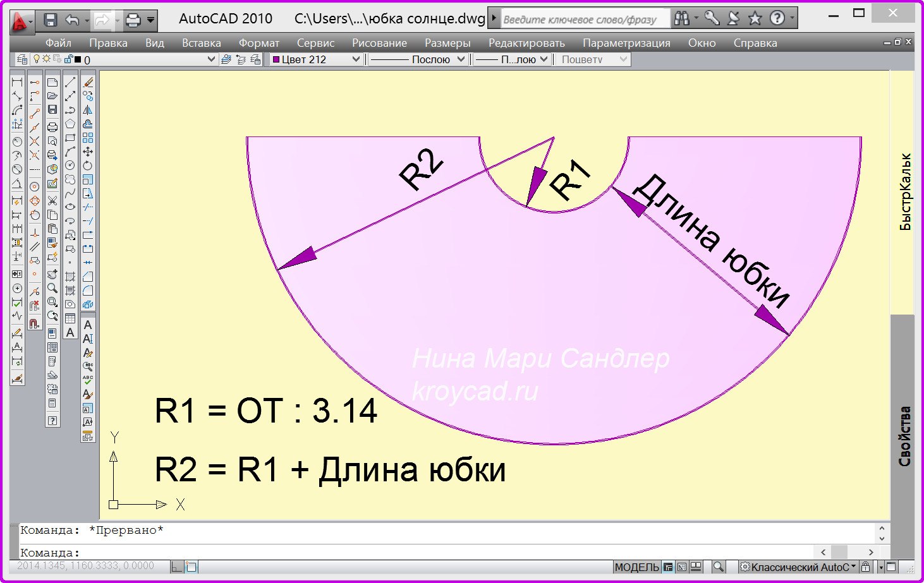Open the Цвет 212 color selector
The image size is (924, 583).
pyautogui.click(x=316, y=59)
